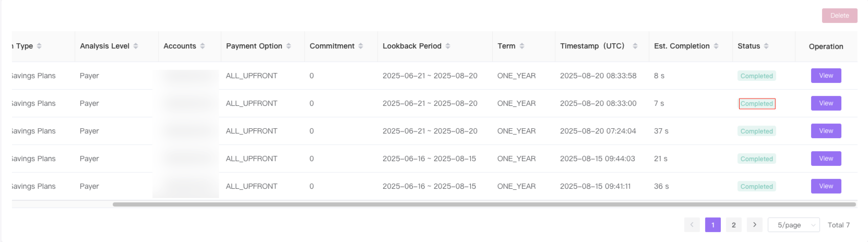The width and height of the screenshot is (868, 242).
Task: Click highlighted Completed status tag
Action: click(x=757, y=104)
